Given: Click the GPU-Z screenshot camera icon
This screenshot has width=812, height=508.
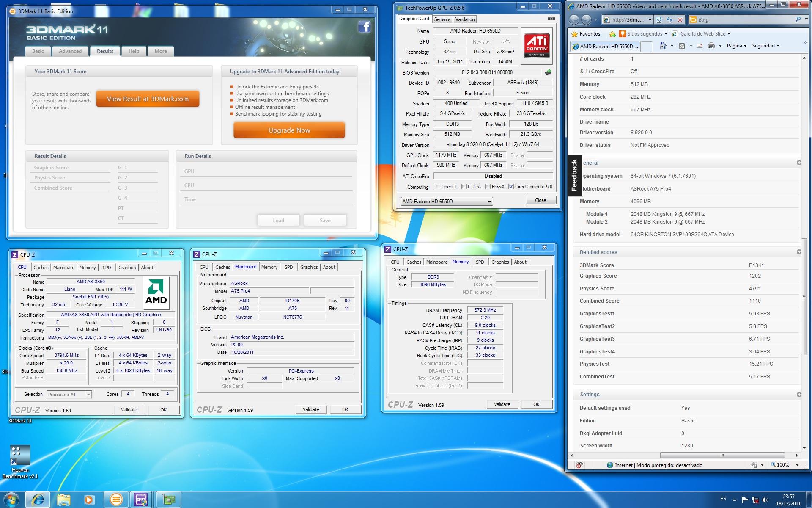Looking at the screenshot, I should (551, 19).
